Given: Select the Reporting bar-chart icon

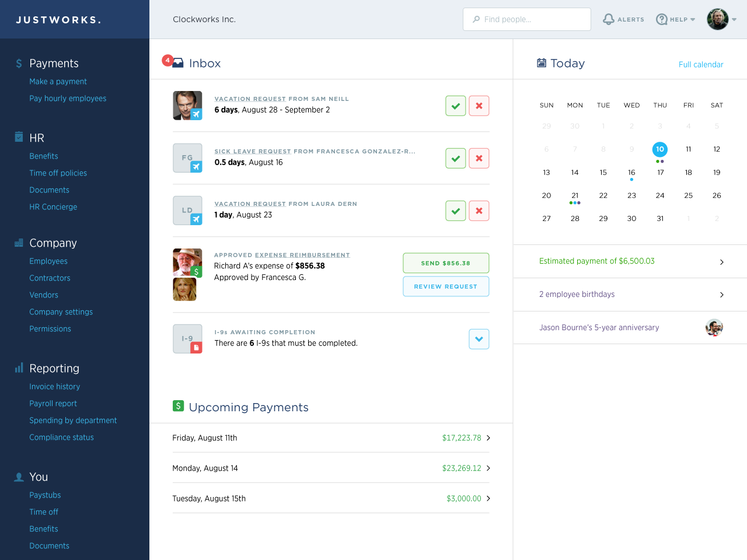Looking at the screenshot, I should (x=18, y=368).
